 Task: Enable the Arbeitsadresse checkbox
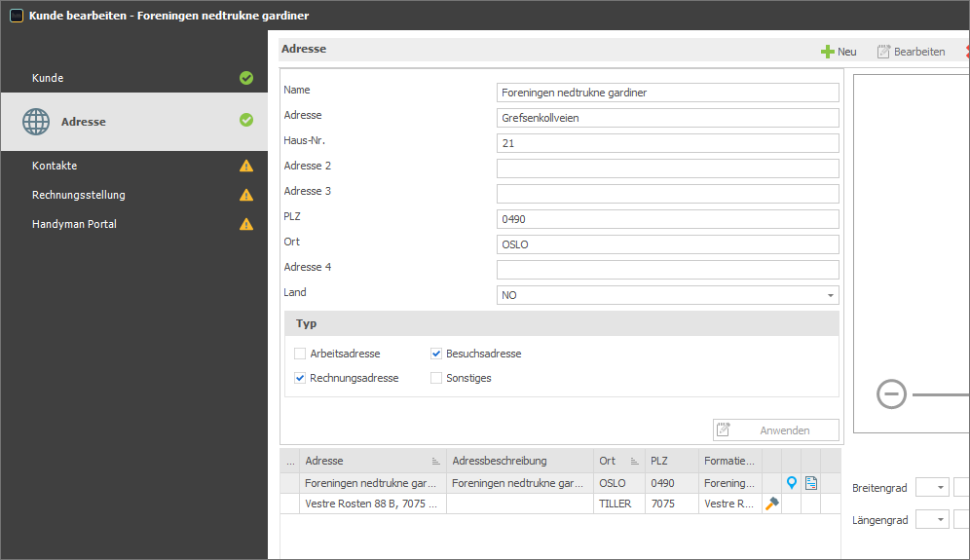(300, 354)
